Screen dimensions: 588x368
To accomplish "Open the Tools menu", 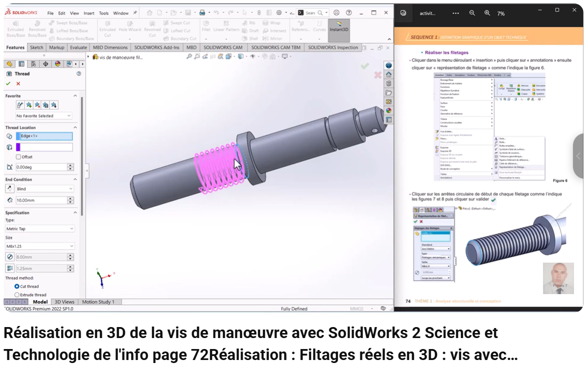I will pos(103,13).
